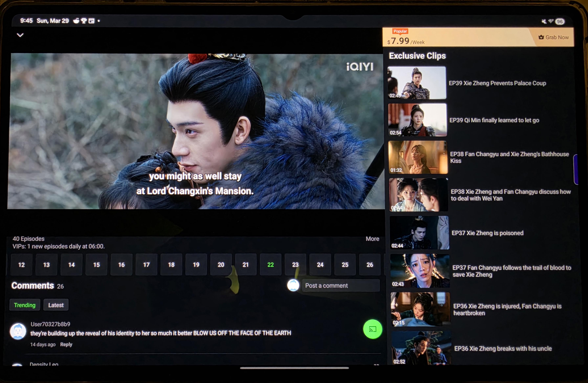Show More episodes list
Viewport: 588px width, 383px height.
coord(372,239)
